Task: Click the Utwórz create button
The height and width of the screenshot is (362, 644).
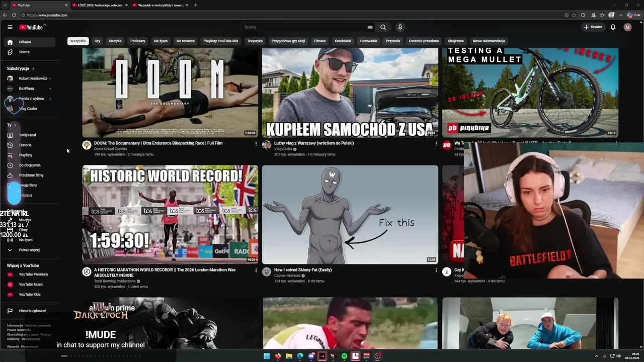Action: click(593, 27)
